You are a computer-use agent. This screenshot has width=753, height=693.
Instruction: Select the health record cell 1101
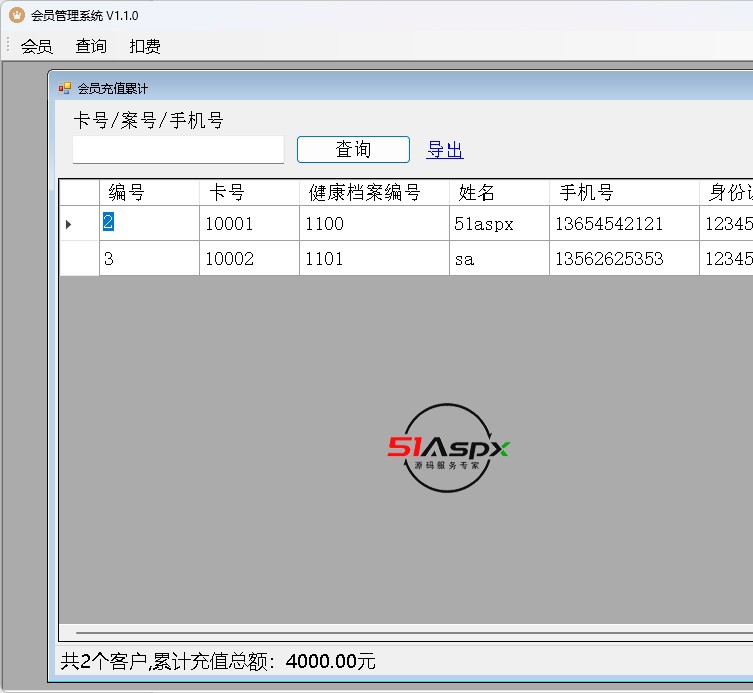374,258
